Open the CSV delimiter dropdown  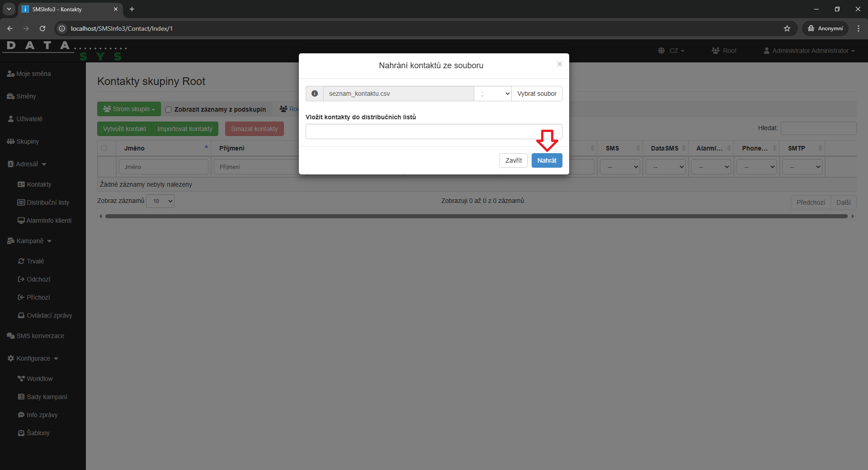tap(493, 94)
